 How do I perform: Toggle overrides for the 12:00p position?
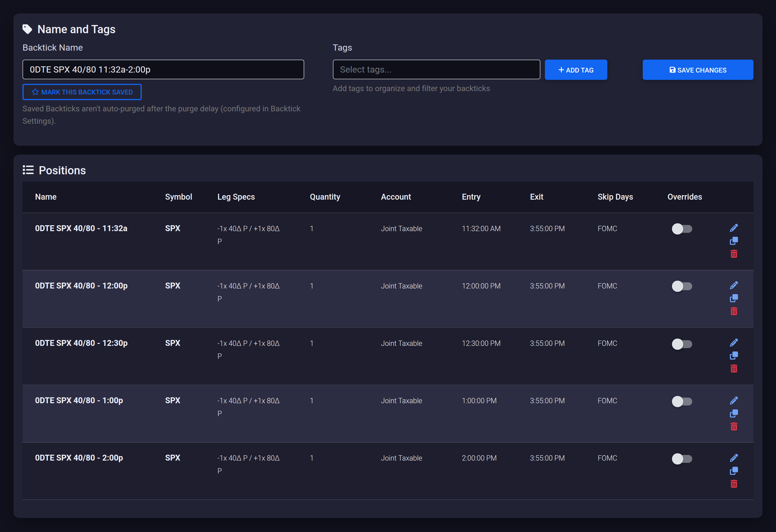[x=682, y=286]
